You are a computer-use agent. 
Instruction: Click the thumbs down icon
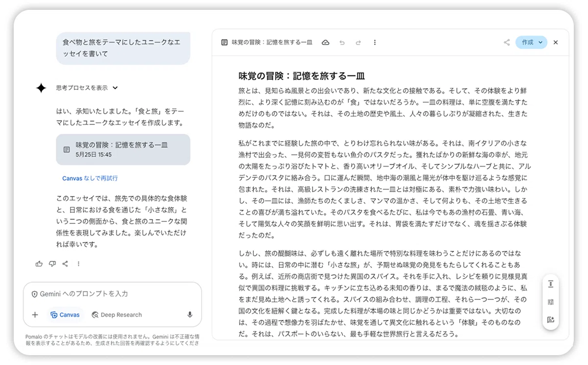(x=52, y=264)
